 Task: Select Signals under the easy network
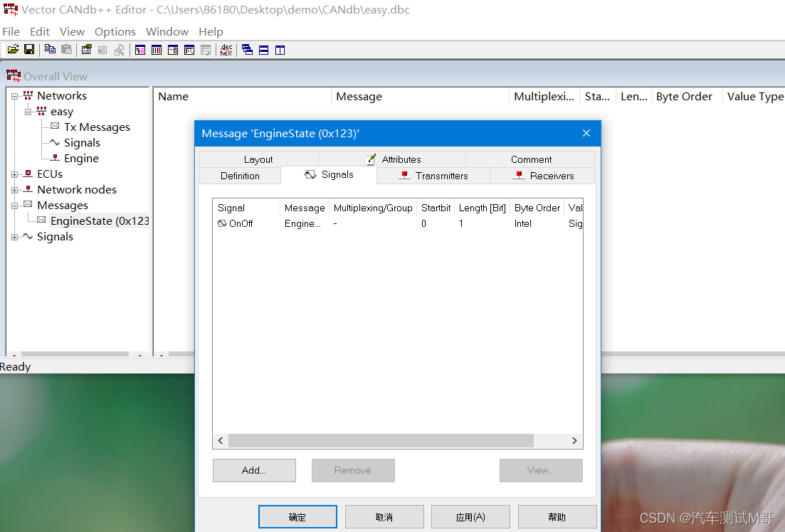[82, 143]
